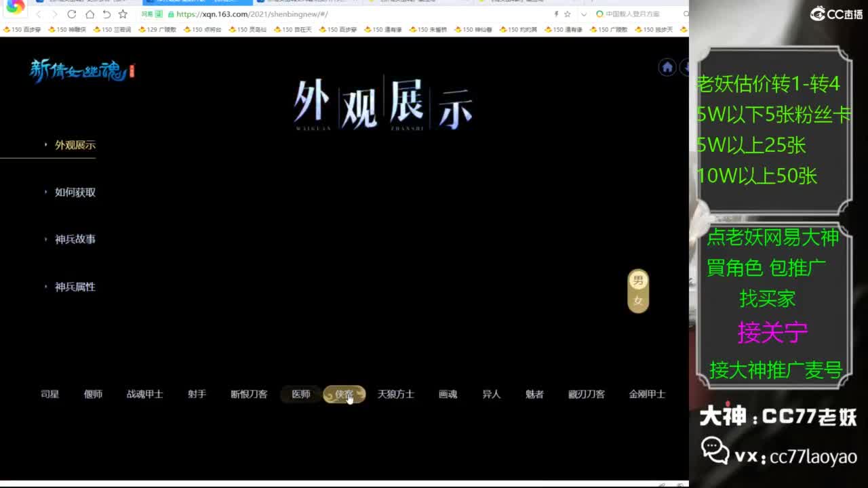Open the 如何获取 navigation link
868x488 pixels.
pos(75,192)
